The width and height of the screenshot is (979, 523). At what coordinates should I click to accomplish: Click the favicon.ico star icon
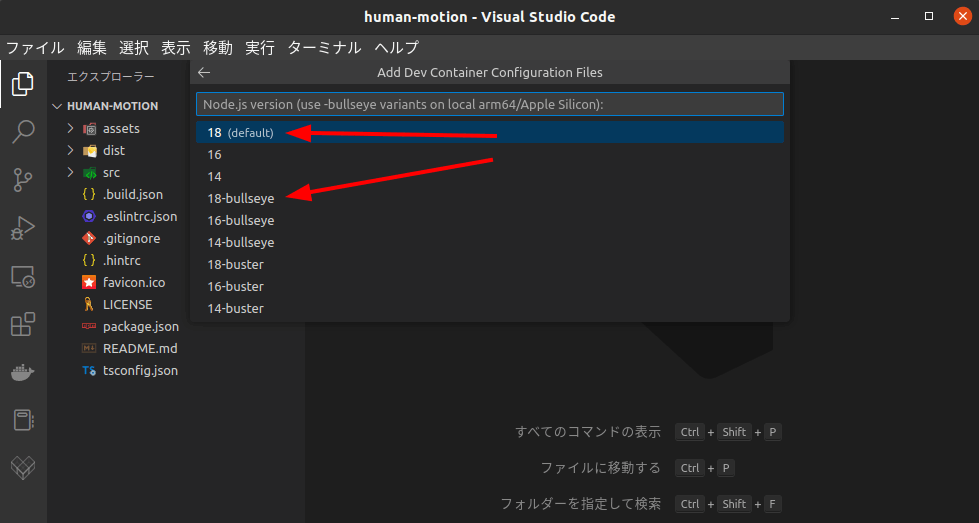(x=89, y=283)
